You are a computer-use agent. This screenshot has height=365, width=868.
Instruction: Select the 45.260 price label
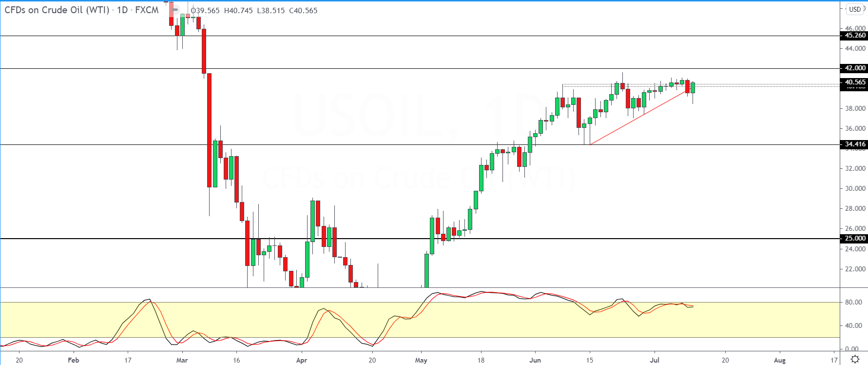(854, 36)
